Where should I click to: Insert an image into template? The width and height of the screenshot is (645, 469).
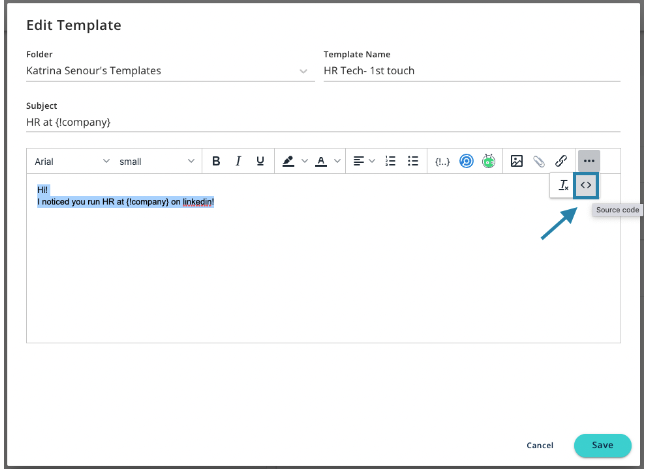[x=517, y=161]
